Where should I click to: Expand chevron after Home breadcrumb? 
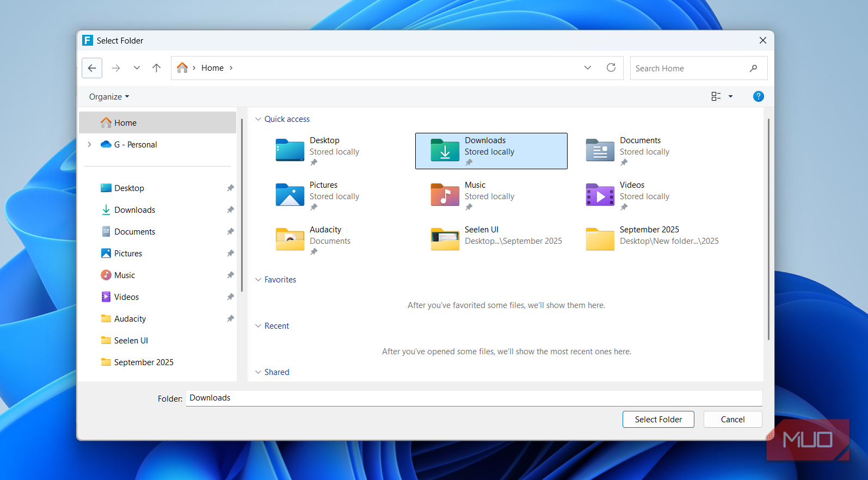(x=231, y=68)
